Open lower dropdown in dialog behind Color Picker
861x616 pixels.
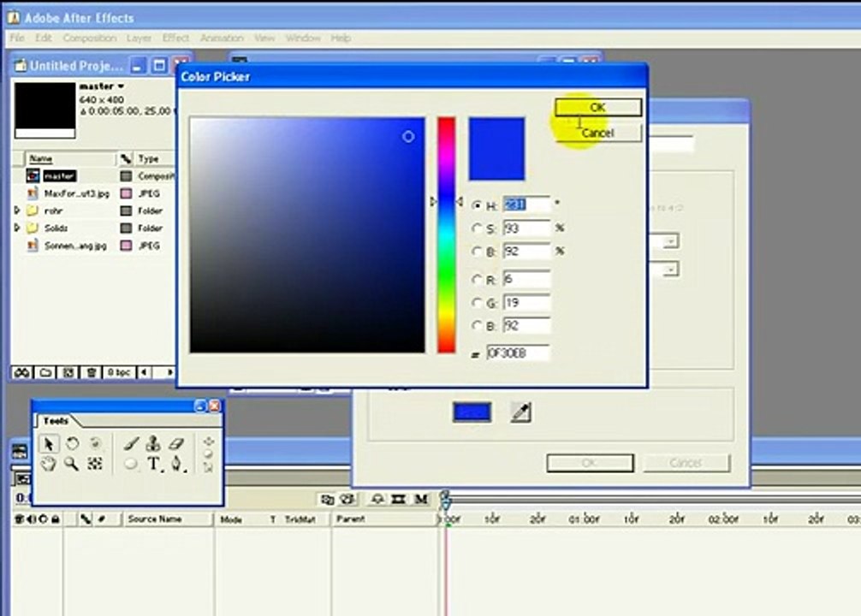point(670,269)
